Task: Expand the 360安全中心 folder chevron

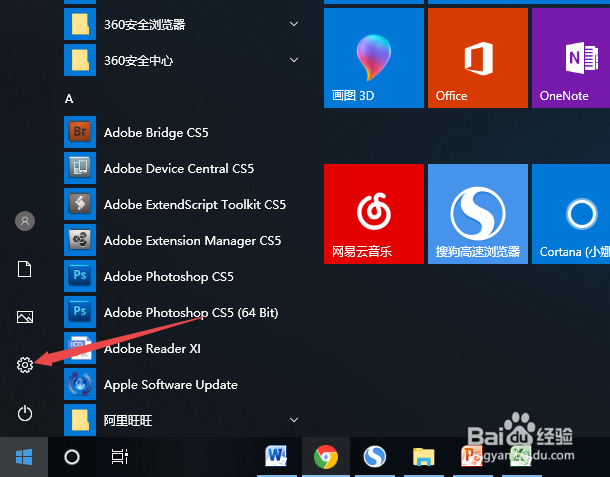Action: click(294, 60)
